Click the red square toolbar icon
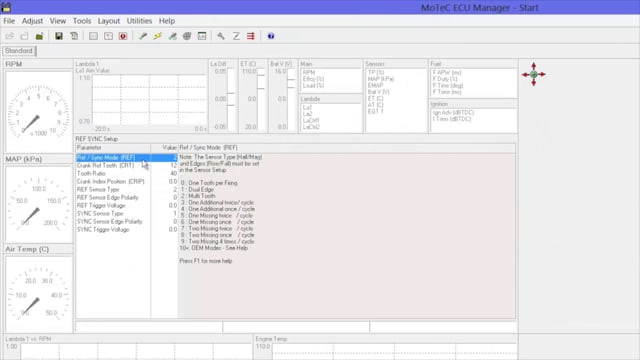Image resolution: width=640 pixels, height=360 pixels. click(123, 36)
